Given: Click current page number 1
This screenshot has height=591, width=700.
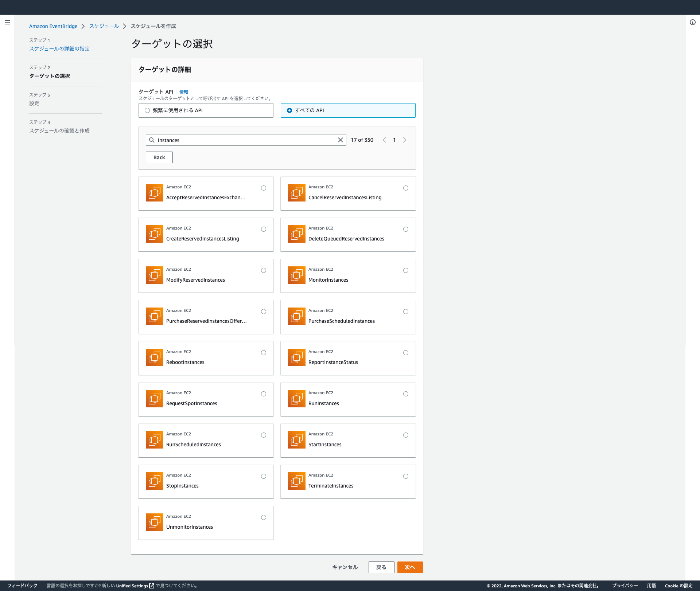Looking at the screenshot, I should pyautogui.click(x=394, y=140).
